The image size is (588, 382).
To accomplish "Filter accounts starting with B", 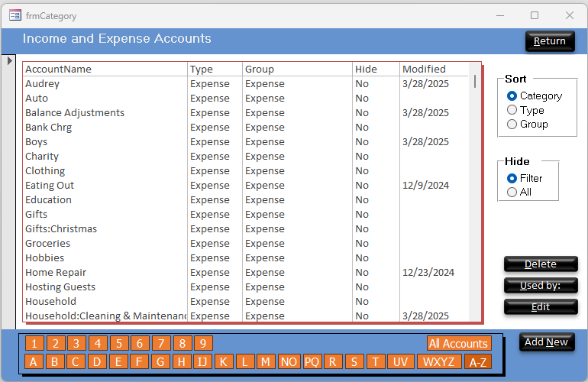I will tap(55, 362).
